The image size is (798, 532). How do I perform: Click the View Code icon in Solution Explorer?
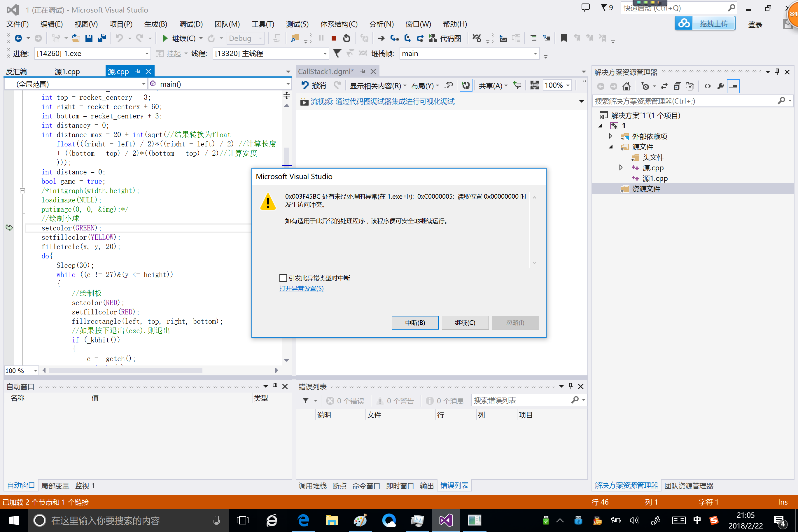707,86
